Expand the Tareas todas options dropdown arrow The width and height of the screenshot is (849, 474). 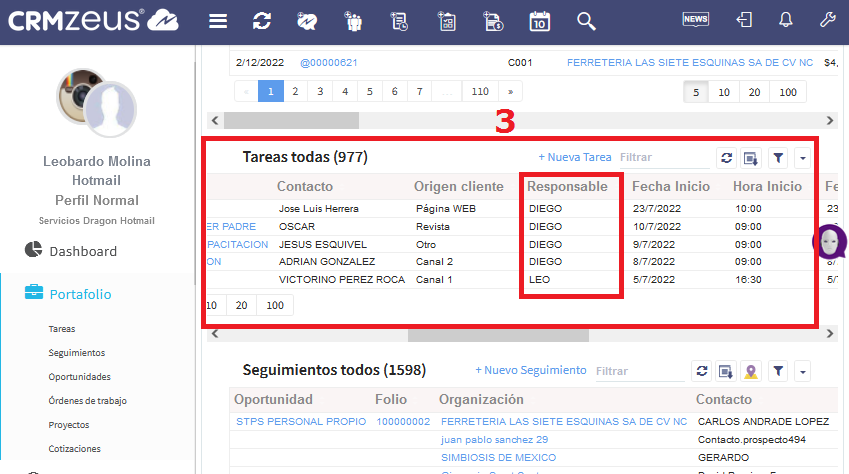pos(802,158)
